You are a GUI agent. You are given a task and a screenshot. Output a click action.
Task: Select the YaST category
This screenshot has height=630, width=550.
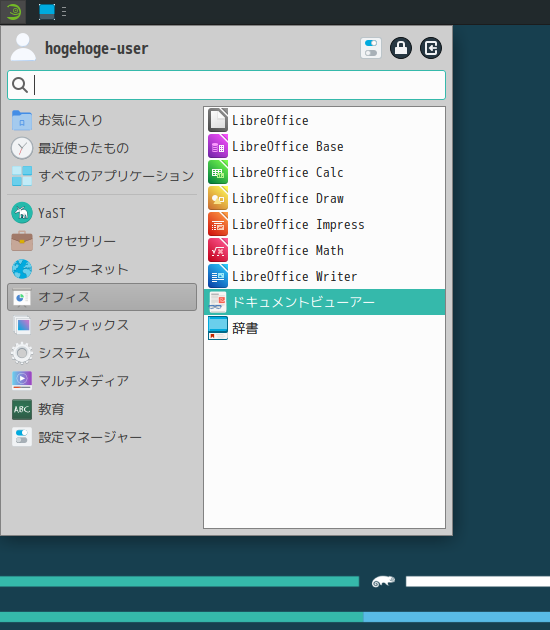pos(102,213)
